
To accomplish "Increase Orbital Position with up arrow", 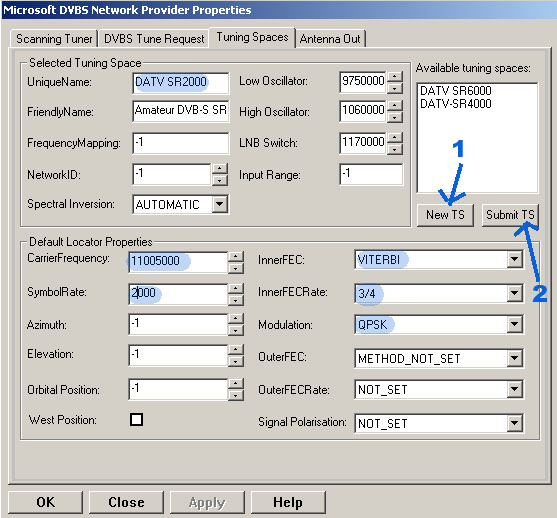I will tap(236, 383).
